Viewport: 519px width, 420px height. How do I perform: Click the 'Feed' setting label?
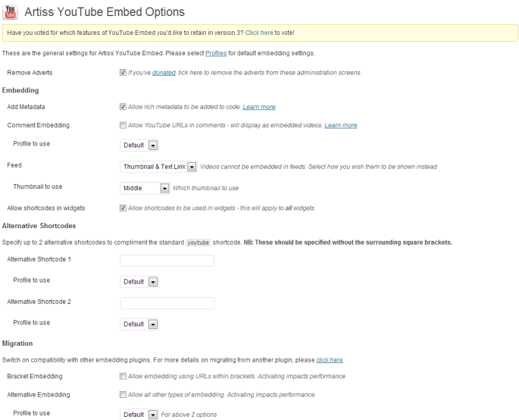click(14, 165)
